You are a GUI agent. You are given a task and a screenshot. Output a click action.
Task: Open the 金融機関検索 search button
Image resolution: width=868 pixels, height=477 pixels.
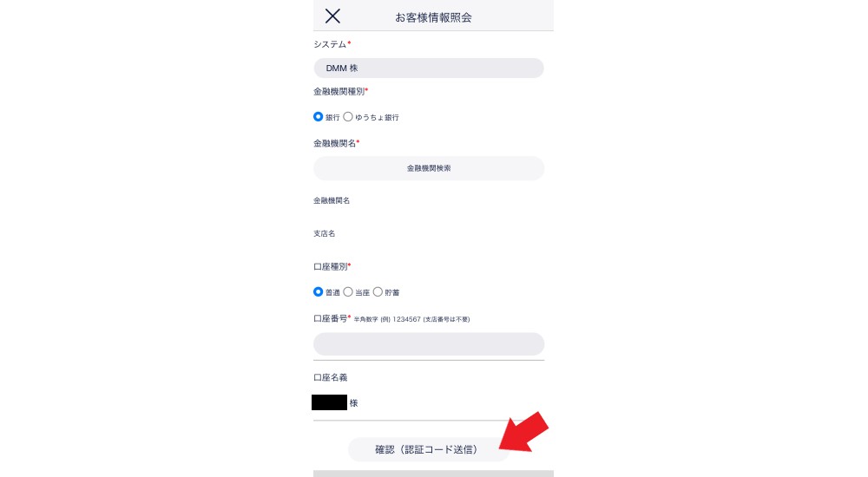(x=429, y=168)
